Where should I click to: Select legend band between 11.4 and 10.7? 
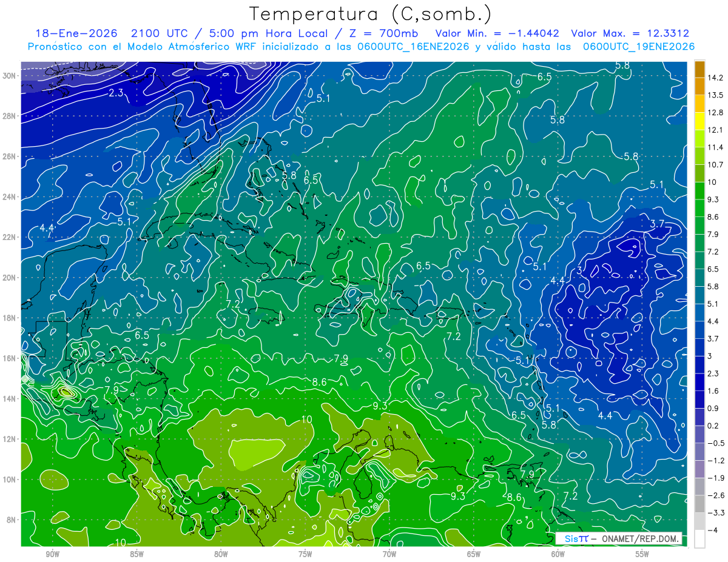pos(699,156)
